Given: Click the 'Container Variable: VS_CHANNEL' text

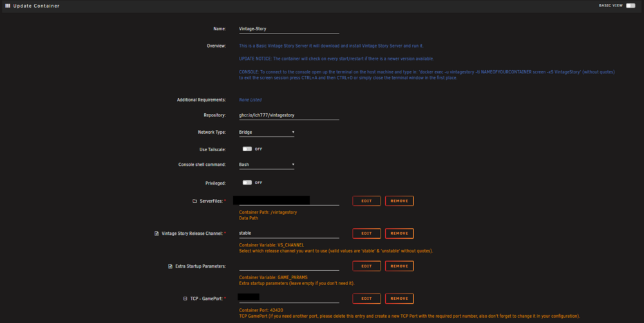Looking at the screenshot, I should 272,245.
